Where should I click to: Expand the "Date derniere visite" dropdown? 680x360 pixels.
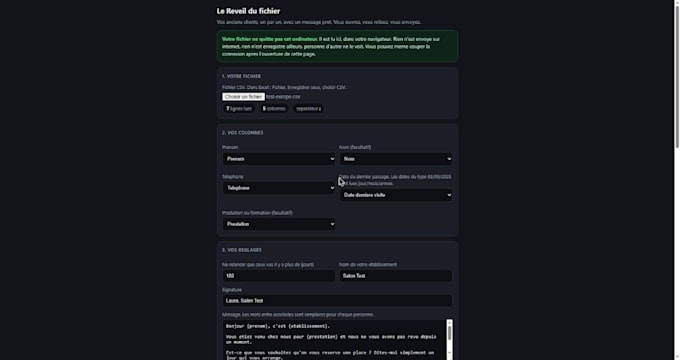(x=396, y=195)
